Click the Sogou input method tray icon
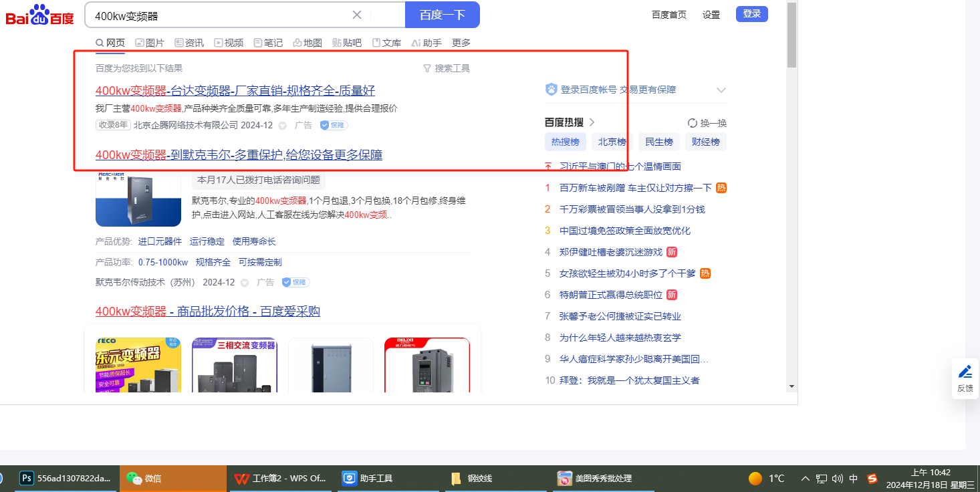The width and height of the screenshot is (980, 492). [872, 479]
